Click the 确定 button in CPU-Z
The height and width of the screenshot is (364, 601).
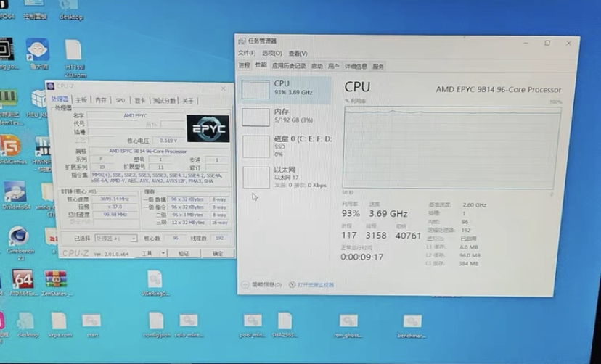tap(218, 254)
